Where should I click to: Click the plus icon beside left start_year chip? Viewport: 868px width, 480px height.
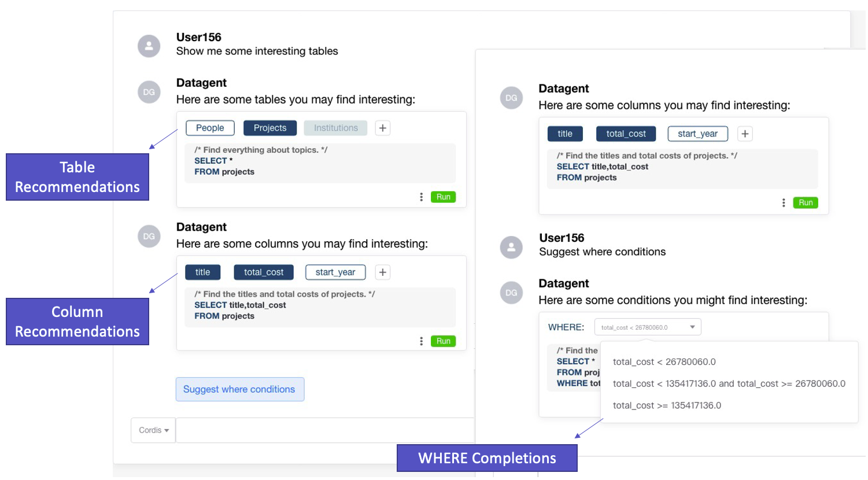(383, 272)
